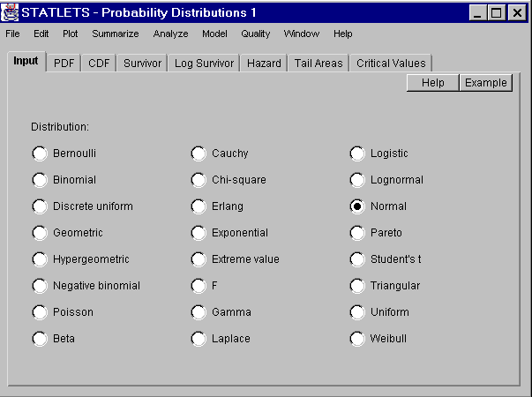The width and height of the screenshot is (532, 397).
Task: Choose the Chi-square distribution
Action: 199,180
